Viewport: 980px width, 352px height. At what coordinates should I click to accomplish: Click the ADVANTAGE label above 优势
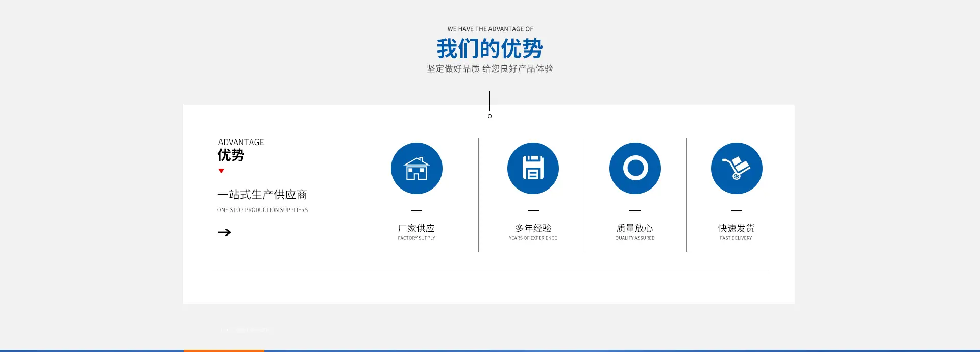pos(241,142)
